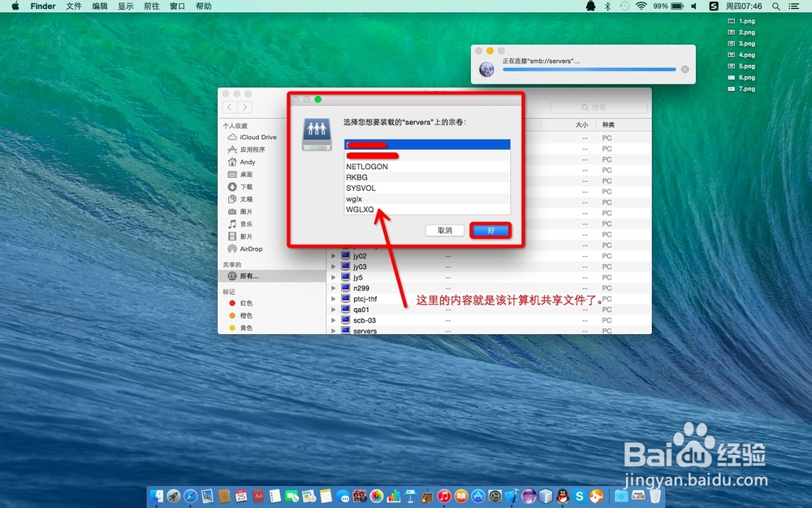Image resolution: width=812 pixels, height=508 pixels.
Task: Click the volume speaker menu bar icon
Action: [694, 7]
